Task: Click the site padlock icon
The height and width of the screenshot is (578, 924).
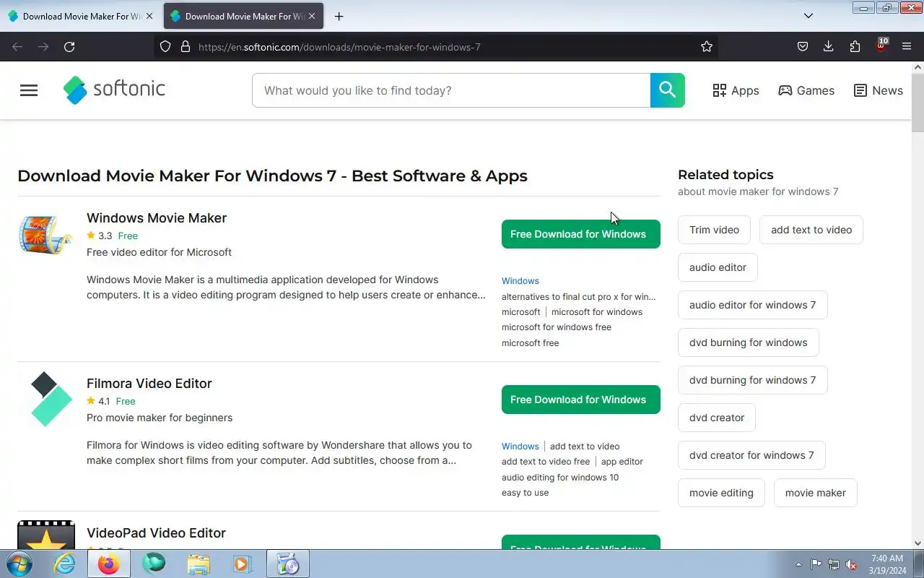Action: pyautogui.click(x=186, y=47)
